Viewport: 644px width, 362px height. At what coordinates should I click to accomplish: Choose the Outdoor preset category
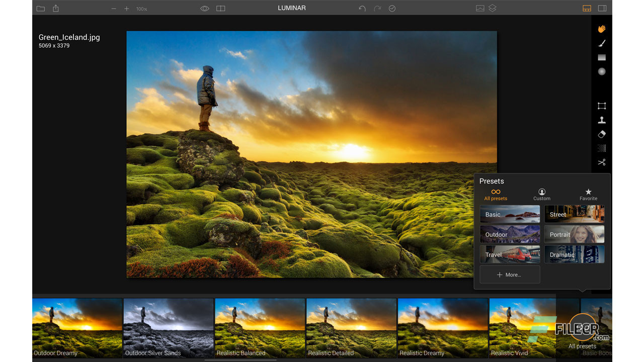pyautogui.click(x=510, y=234)
